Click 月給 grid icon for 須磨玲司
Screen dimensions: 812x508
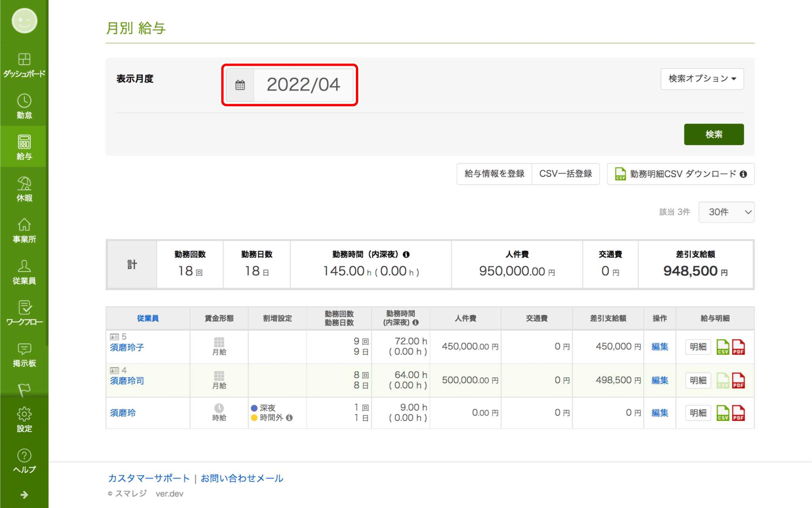[x=219, y=376]
